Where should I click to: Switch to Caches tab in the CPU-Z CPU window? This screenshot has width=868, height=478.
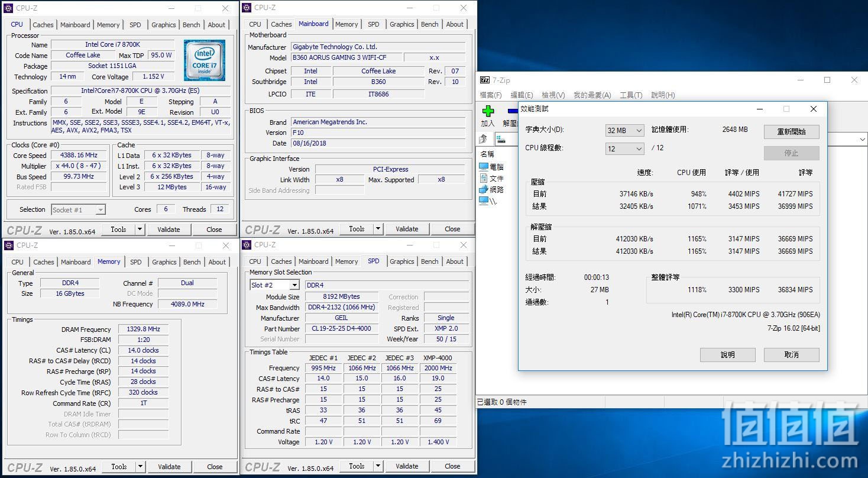point(43,25)
